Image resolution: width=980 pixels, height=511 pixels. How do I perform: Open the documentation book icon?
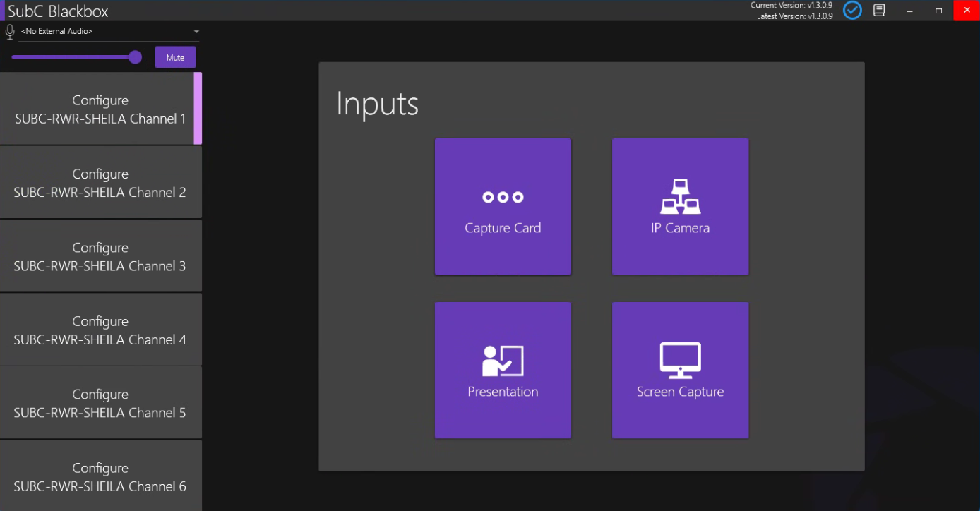[x=879, y=11]
